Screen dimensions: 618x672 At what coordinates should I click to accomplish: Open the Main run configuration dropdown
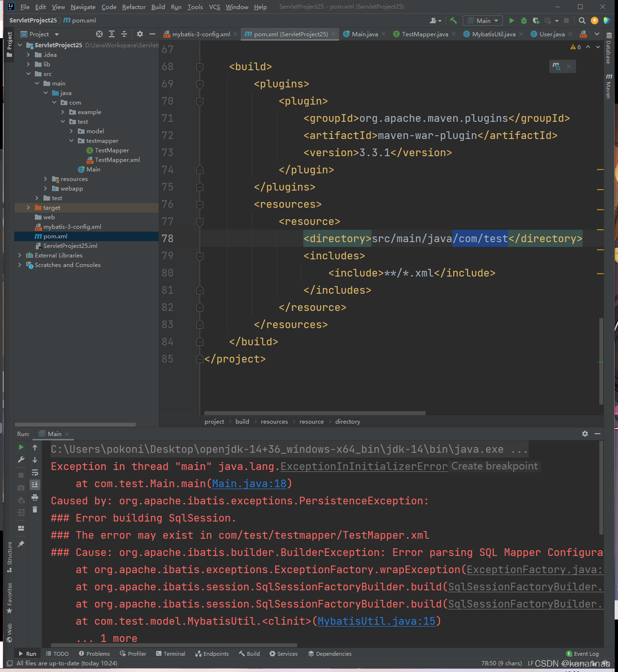coord(483,21)
